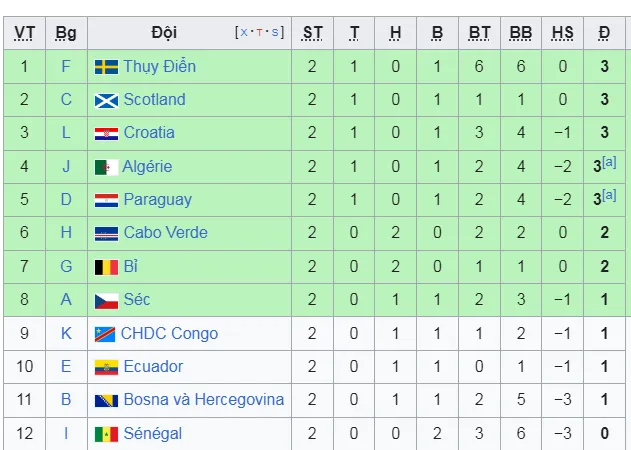The image size is (631, 450).
Task: Open the Bosna và Hercegovina link
Action: (x=204, y=400)
